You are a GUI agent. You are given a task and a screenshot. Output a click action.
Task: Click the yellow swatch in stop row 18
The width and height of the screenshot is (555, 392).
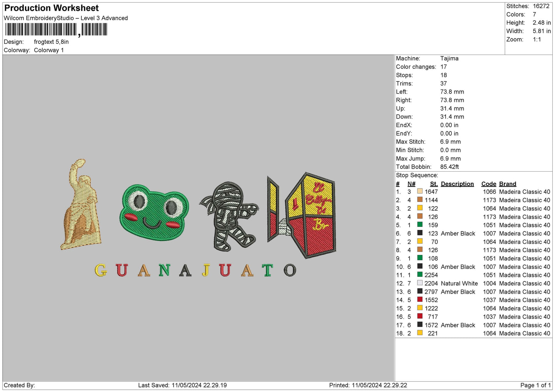[x=420, y=333]
